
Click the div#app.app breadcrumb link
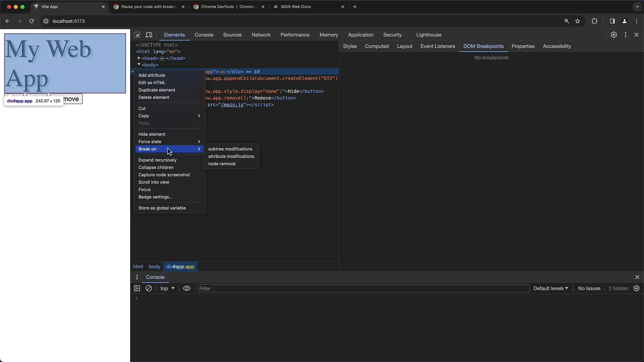[179, 266]
